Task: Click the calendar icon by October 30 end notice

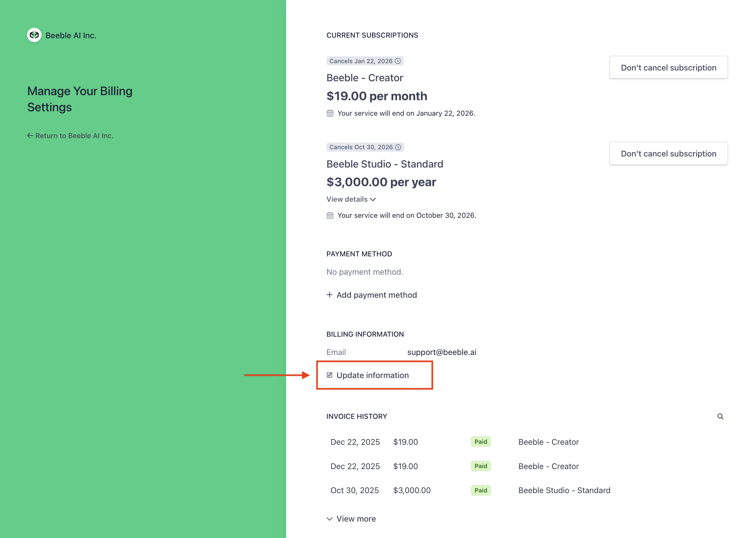Action: pyautogui.click(x=330, y=216)
